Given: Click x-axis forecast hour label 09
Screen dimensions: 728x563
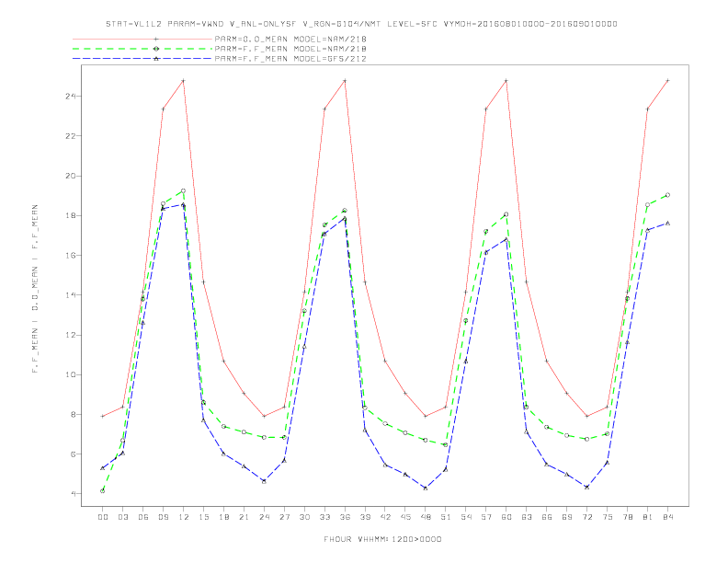Looking at the screenshot, I should click(x=164, y=517).
